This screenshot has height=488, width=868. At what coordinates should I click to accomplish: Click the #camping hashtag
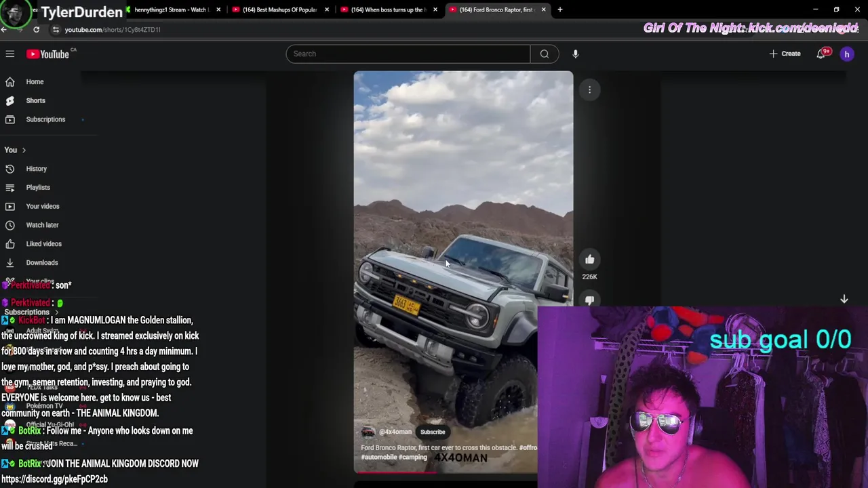click(413, 457)
